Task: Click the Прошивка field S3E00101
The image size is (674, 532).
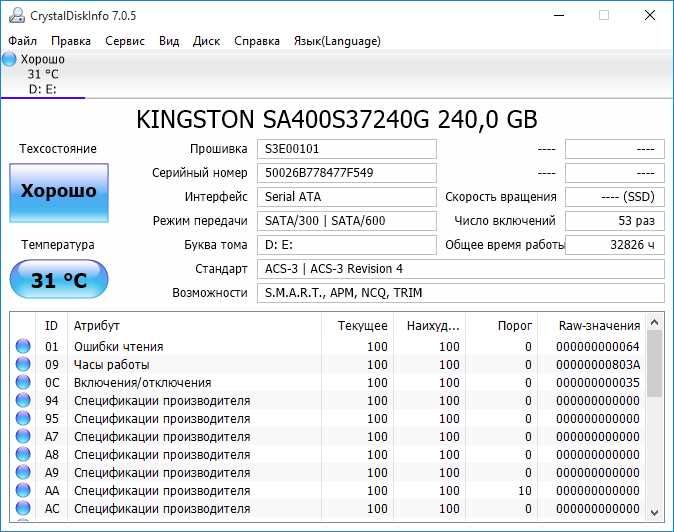Action: point(347,149)
